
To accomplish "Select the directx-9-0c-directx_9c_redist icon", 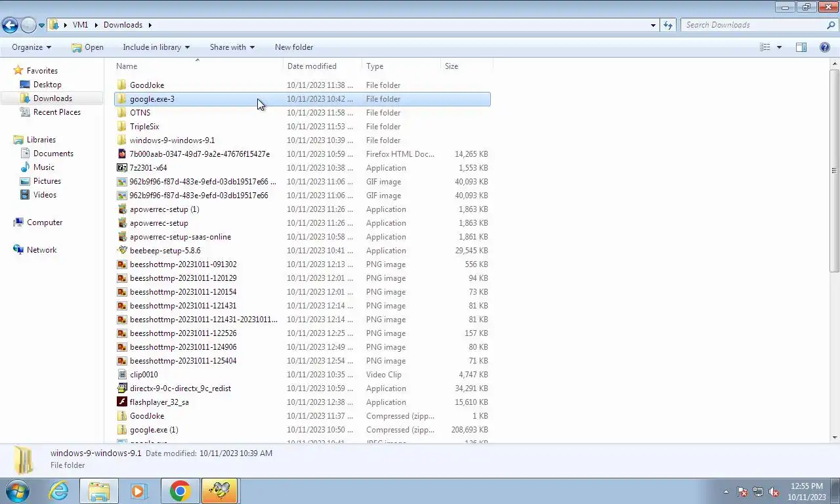I will tap(121, 388).
